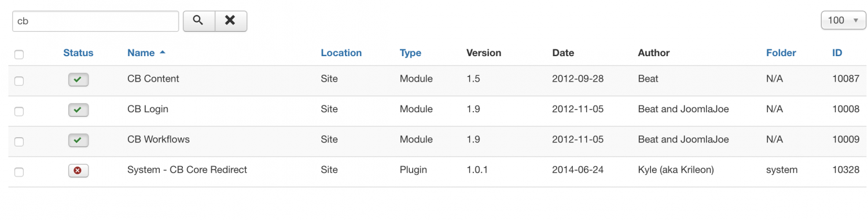
Task: Sort by the Name column header
Action: click(x=141, y=53)
